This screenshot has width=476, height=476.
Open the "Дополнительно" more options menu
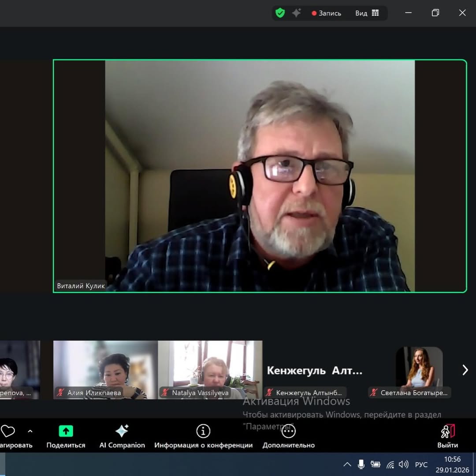(x=288, y=431)
